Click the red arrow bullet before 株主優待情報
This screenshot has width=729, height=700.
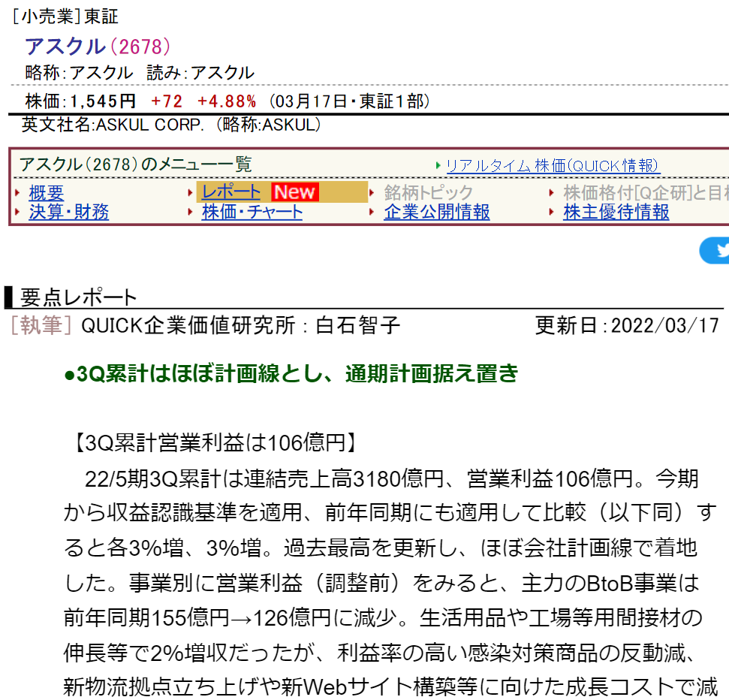point(551,212)
